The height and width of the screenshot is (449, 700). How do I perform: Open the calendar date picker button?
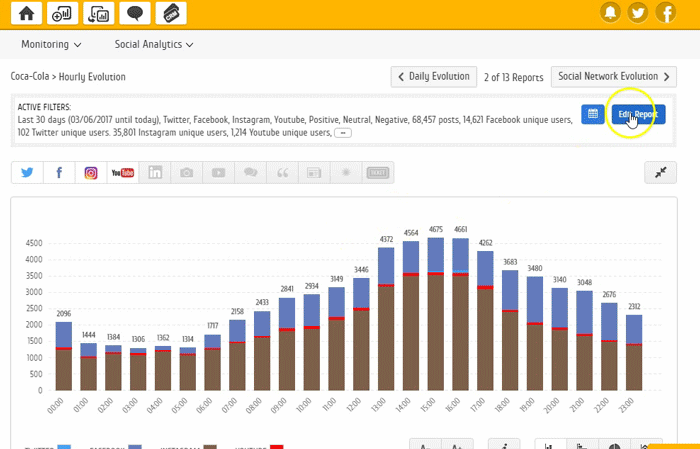point(593,114)
